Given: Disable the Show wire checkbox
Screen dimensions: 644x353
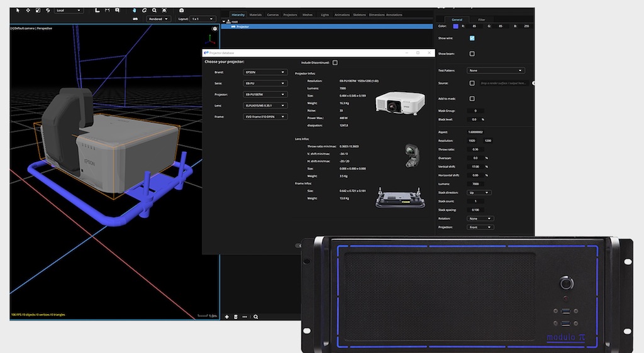Looking at the screenshot, I should [472, 38].
